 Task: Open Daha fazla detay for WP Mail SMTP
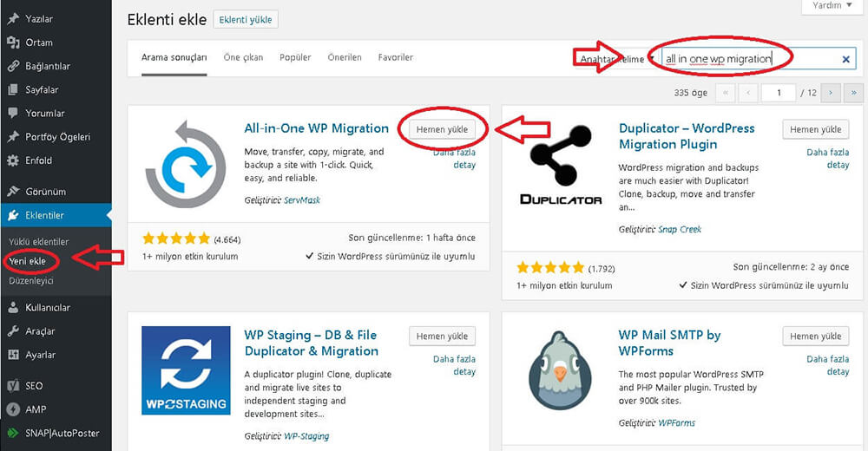click(827, 366)
